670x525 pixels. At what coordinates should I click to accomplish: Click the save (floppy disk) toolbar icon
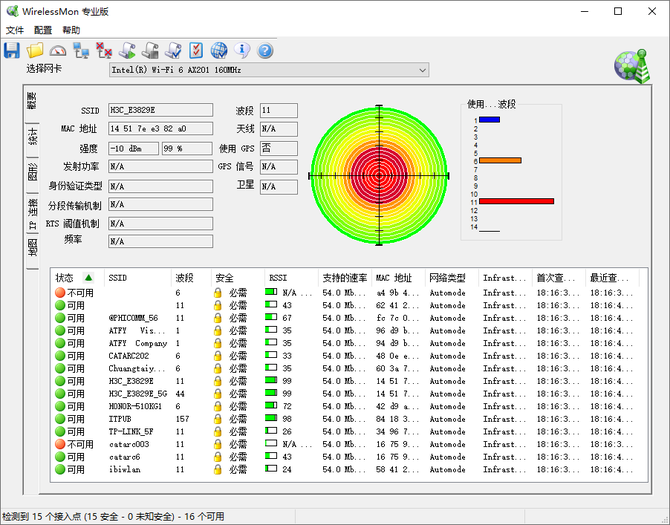point(12,50)
